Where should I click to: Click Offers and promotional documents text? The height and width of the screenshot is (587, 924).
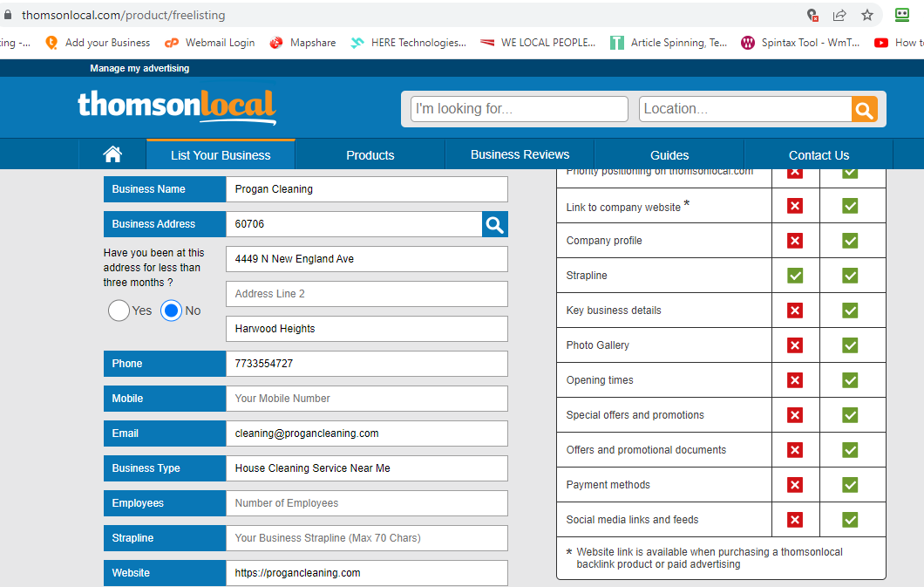tap(646, 450)
